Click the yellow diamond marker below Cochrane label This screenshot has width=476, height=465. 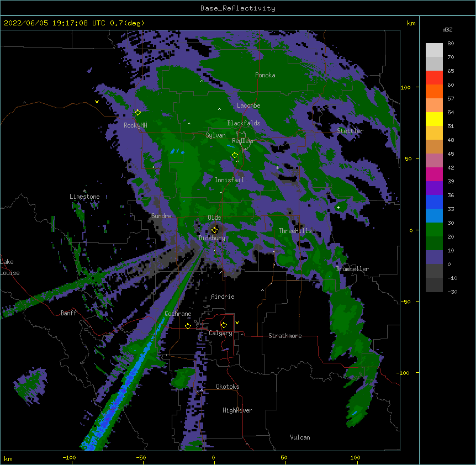click(188, 326)
